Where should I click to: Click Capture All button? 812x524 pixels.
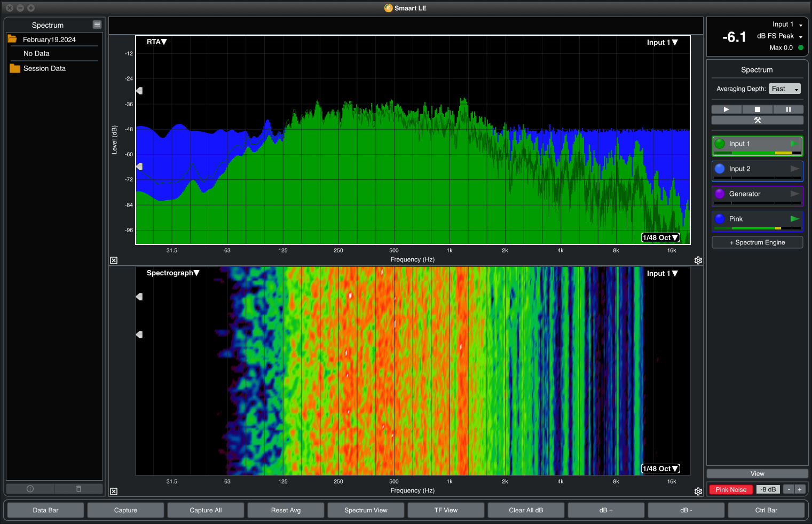pyautogui.click(x=206, y=510)
